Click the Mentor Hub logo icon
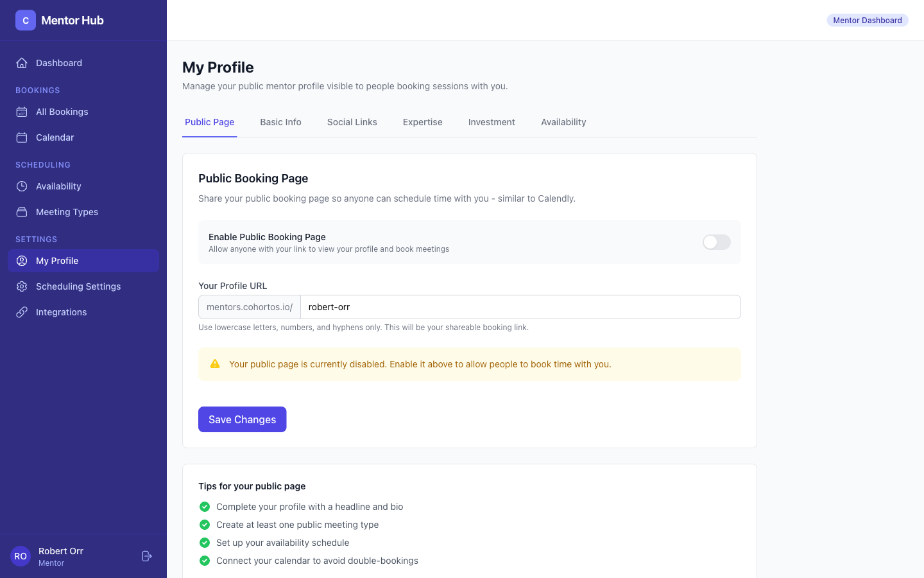This screenshot has width=924, height=578. (26, 21)
